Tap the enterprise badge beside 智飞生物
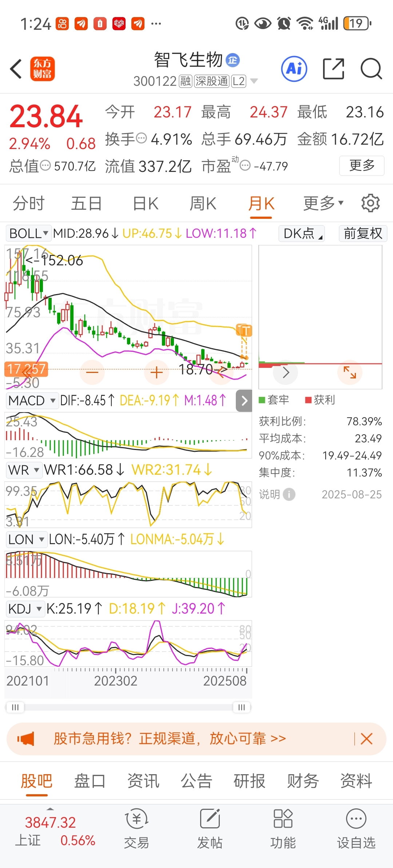Image resolution: width=393 pixels, height=868 pixels. (x=233, y=60)
